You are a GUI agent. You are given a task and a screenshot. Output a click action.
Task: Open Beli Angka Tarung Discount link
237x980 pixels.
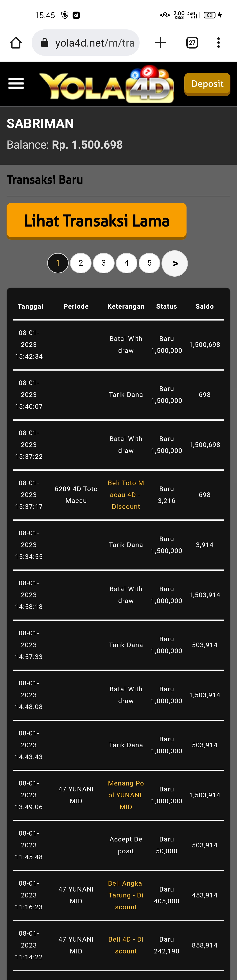click(x=126, y=895)
